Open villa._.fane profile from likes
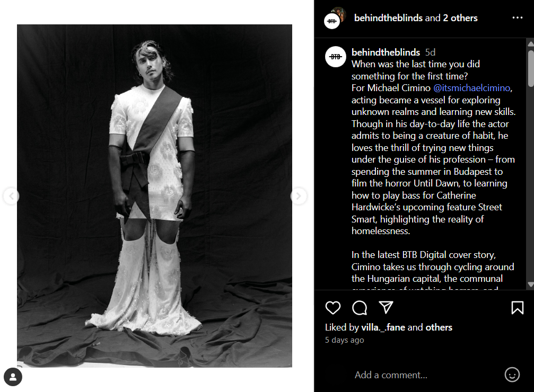 [383, 327]
